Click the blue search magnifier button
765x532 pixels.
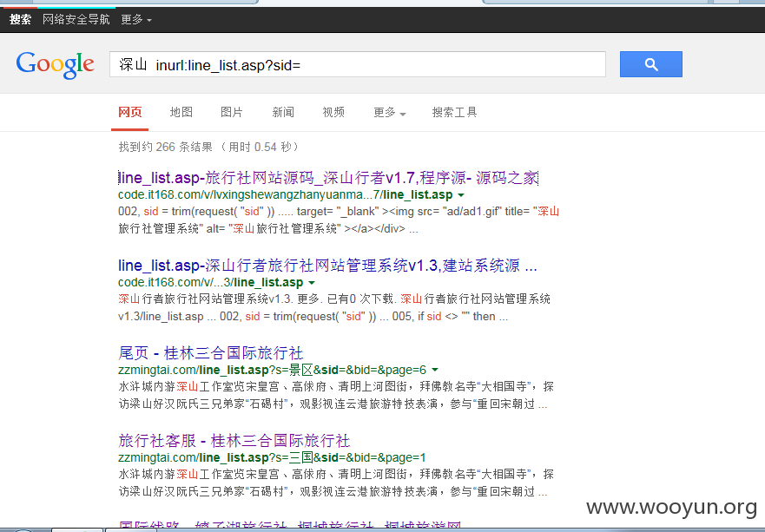(x=651, y=64)
